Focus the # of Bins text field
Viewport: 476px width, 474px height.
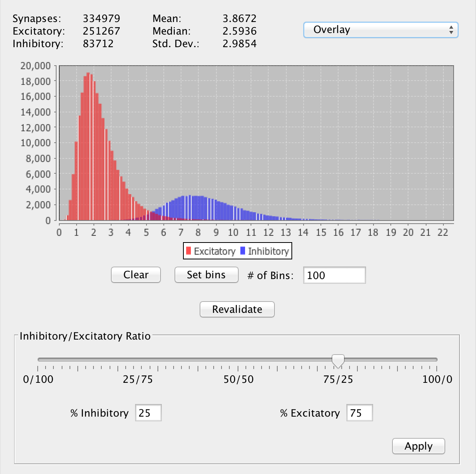334,275
